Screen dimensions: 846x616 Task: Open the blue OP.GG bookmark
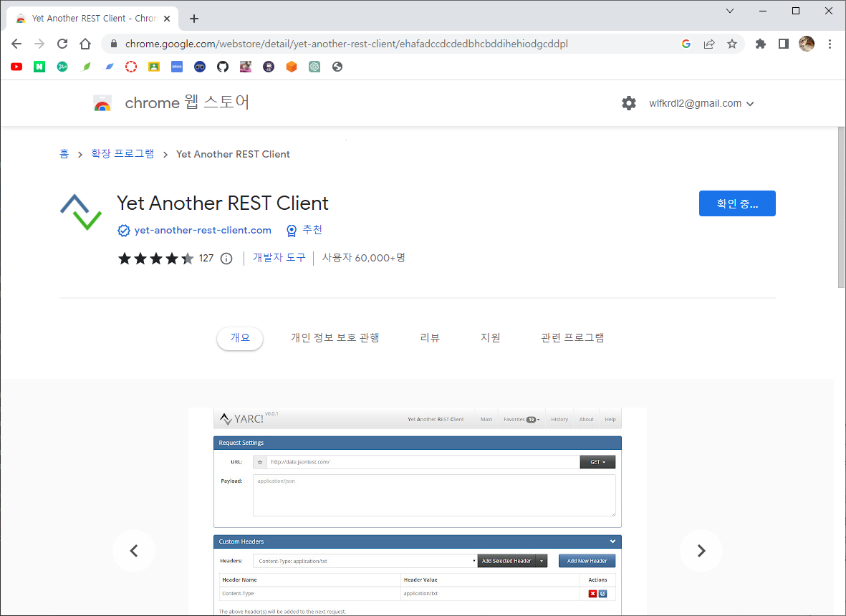[177, 67]
